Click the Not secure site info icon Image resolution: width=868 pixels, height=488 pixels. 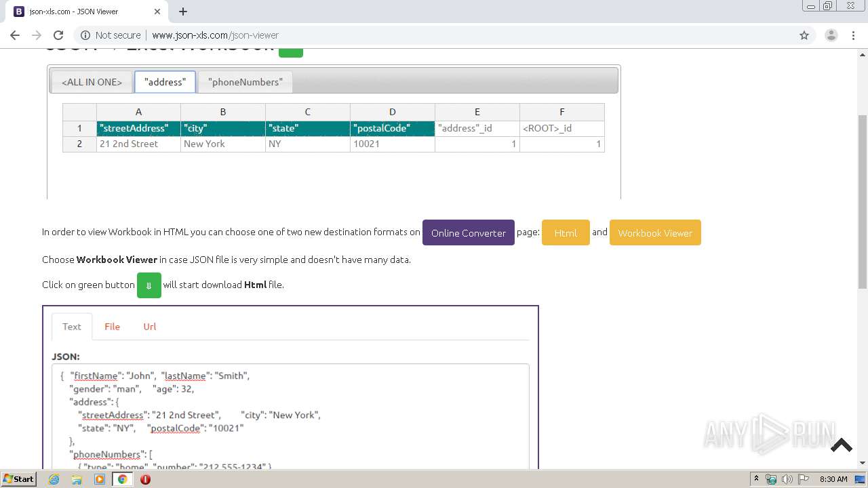click(86, 35)
